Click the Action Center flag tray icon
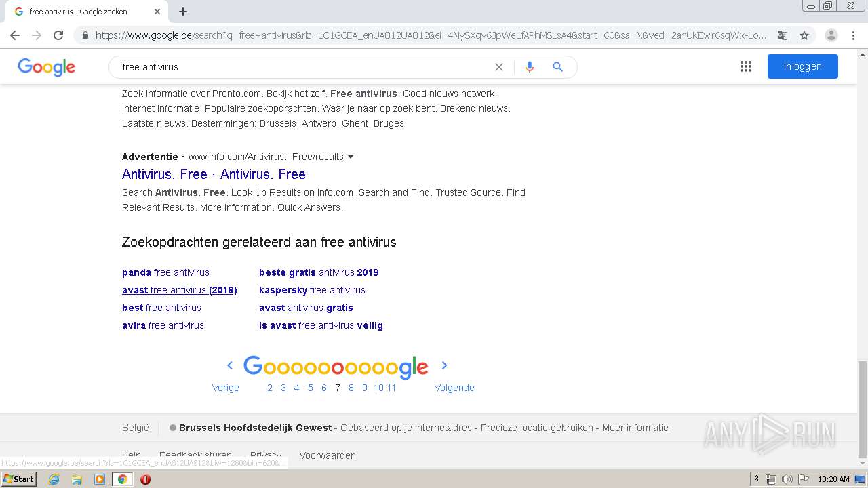This screenshot has height=488, width=868. (803, 479)
